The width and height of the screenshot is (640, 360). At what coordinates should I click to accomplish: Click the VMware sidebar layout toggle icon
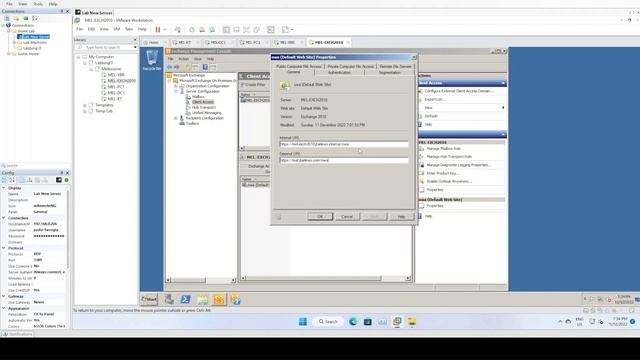tap(226, 29)
